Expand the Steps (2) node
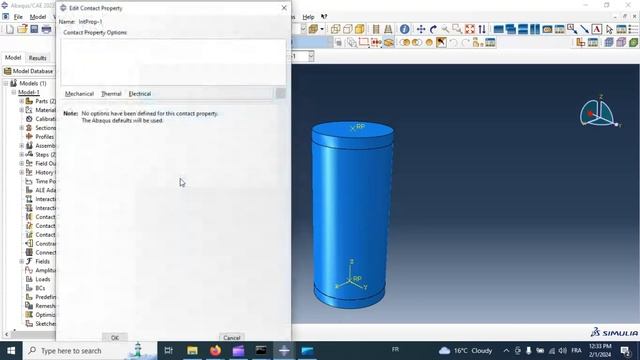Image resolution: width=640 pixels, height=360 pixels. coord(22,155)
